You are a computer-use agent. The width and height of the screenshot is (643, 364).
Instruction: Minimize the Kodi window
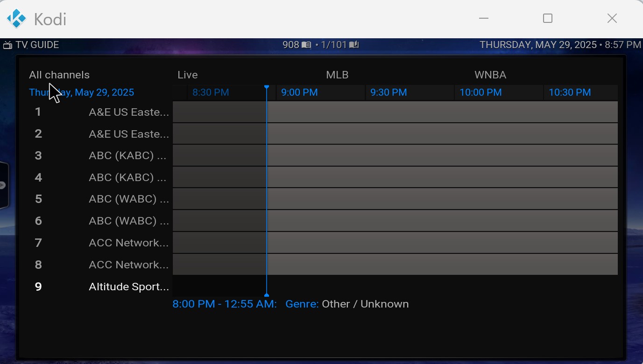[x=484, y=18]
